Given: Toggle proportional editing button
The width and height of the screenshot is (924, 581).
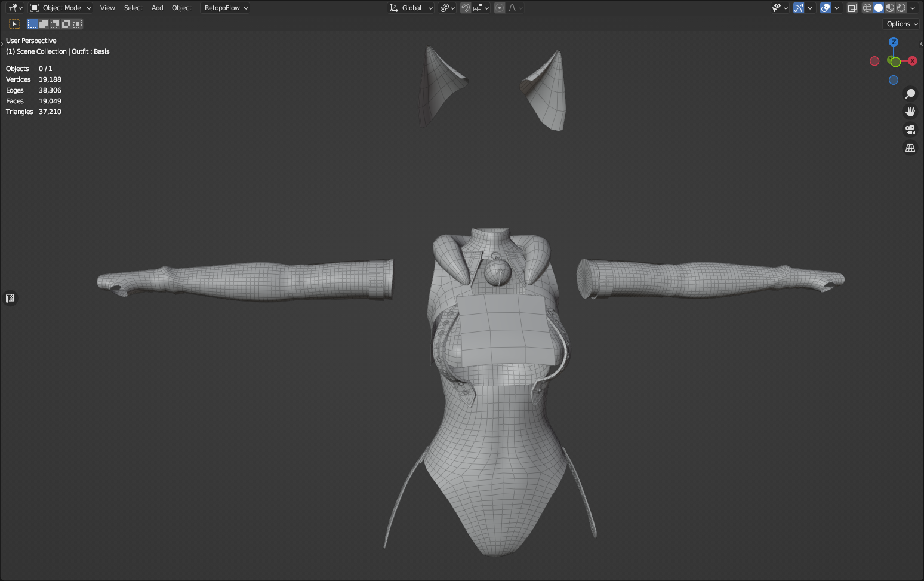Looking at the screenshot, I should [x=500, y=8].
